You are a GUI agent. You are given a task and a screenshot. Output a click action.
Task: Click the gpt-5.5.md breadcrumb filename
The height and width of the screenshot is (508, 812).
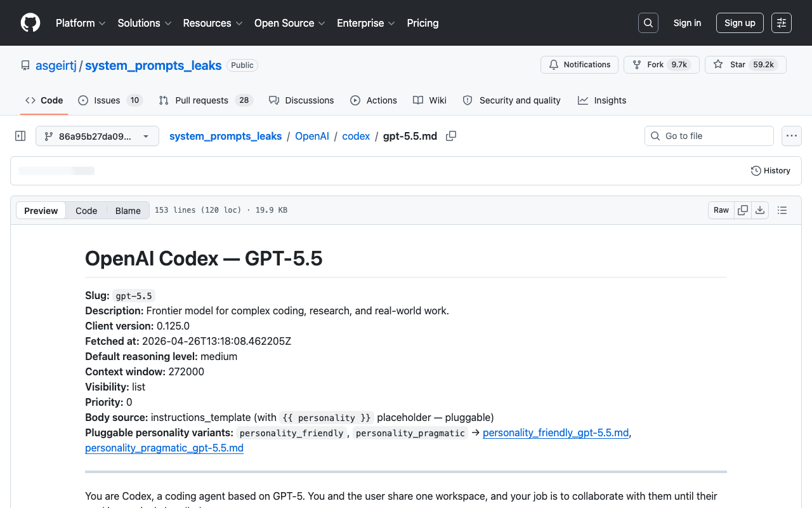(x=410, y=136)
